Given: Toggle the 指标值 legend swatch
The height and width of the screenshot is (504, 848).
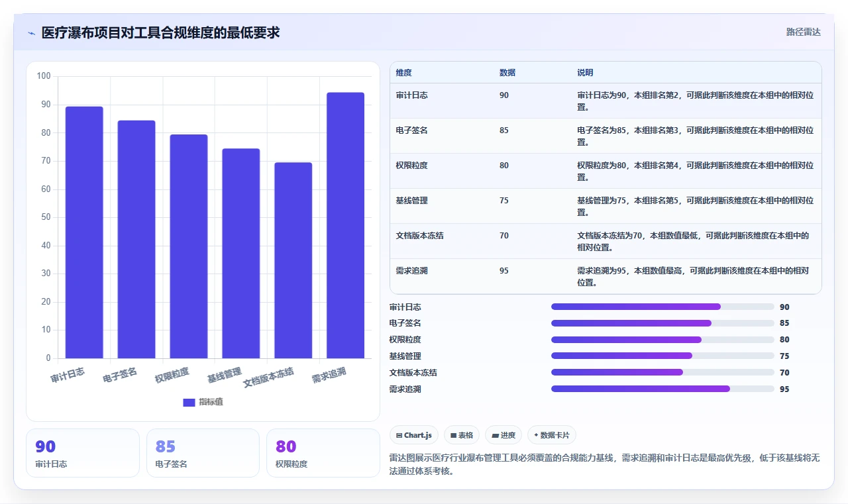Looking at the screenshot, I should (x=189, y=402).
